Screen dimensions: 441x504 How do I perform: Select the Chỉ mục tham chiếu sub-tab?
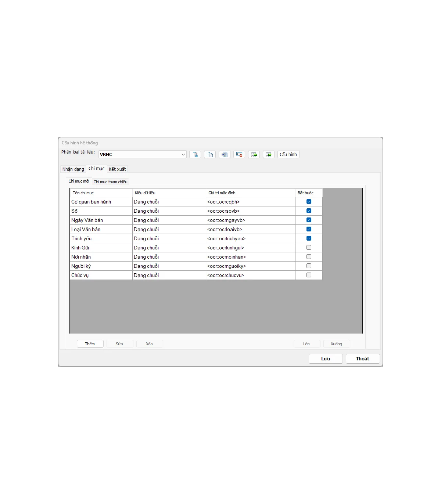(x=110, y=182)
